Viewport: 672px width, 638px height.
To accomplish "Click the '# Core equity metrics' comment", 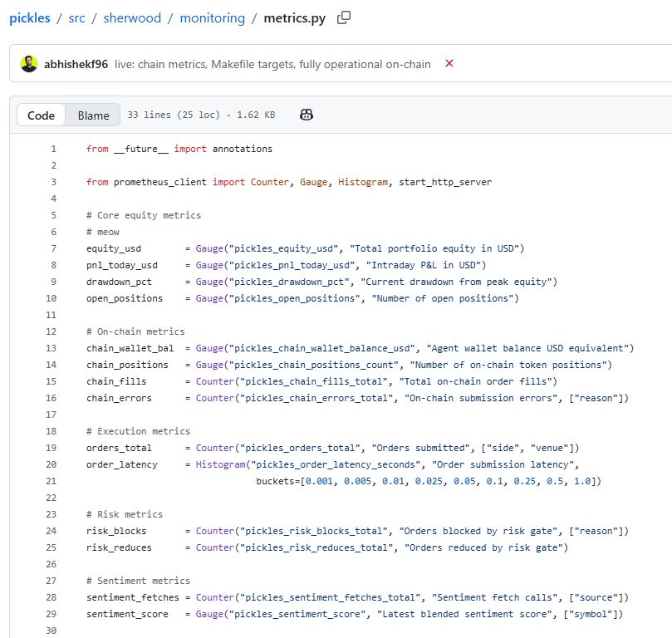I will [144, 215].
